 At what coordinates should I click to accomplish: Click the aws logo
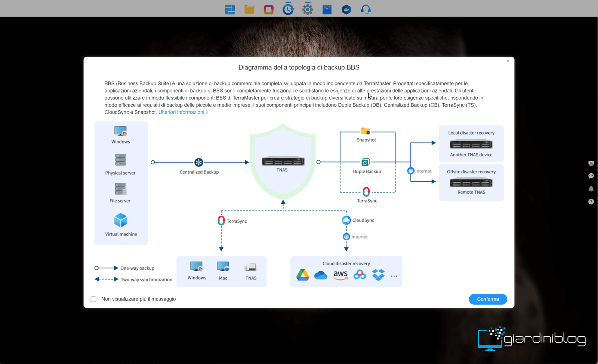(340, 275)
